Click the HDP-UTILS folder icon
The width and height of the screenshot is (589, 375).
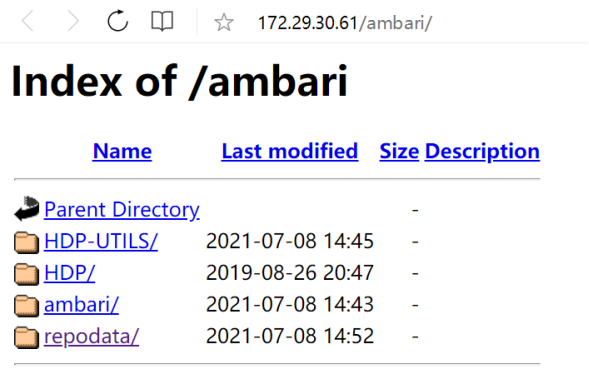[27, 243]
